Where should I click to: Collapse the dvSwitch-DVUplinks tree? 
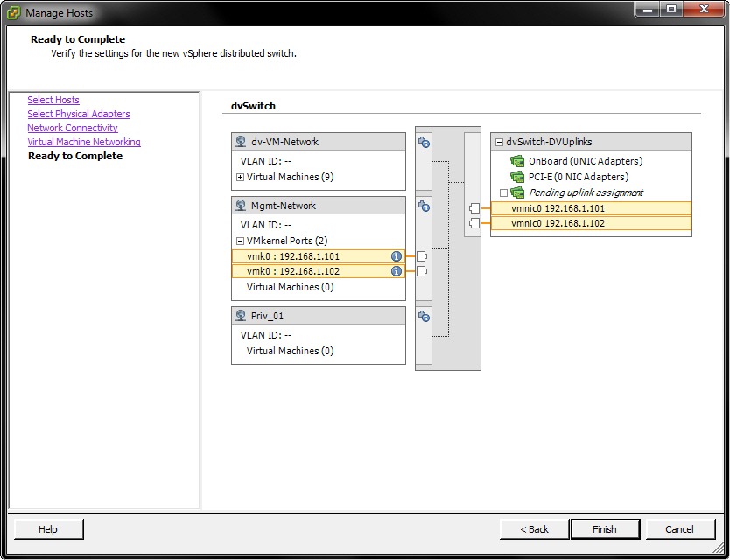(x=499, y=142)
